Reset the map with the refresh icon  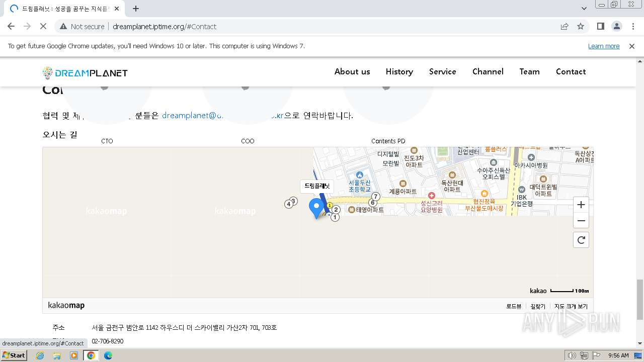[581, 240]
